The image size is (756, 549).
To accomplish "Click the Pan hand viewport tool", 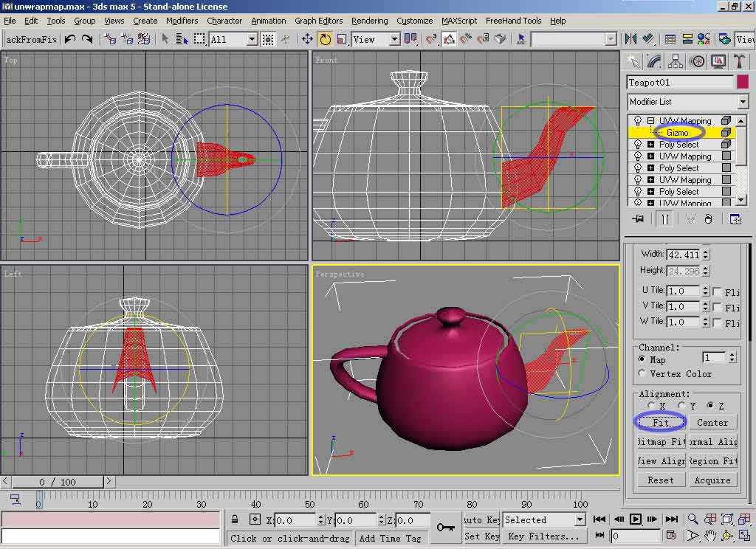I will click(x=709, y=535).
